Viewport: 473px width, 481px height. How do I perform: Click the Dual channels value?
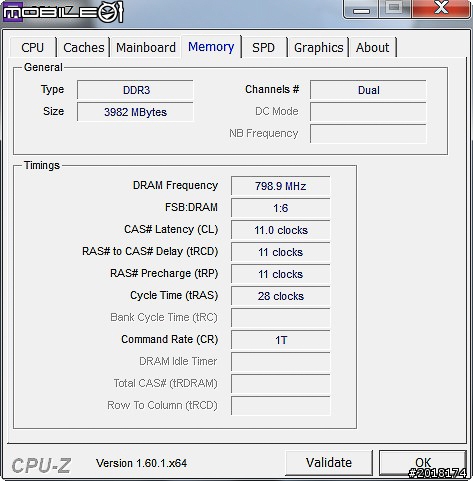click(368, 90)
